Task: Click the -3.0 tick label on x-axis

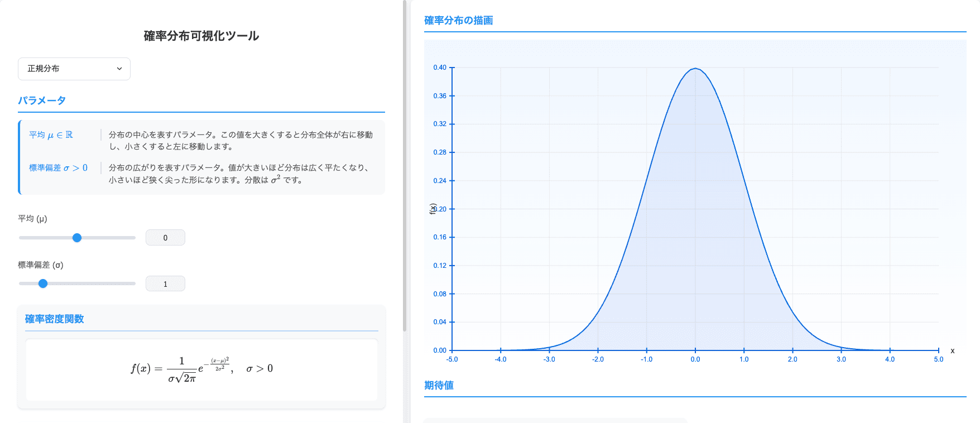Action: (x=549, y=359)
